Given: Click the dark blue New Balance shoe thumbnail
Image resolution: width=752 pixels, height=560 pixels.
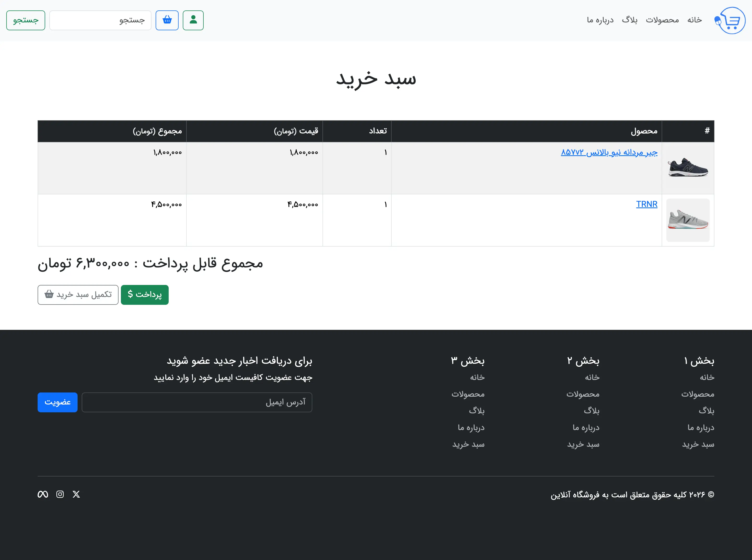Looking at the screenshot, I should tap(688, 168).
